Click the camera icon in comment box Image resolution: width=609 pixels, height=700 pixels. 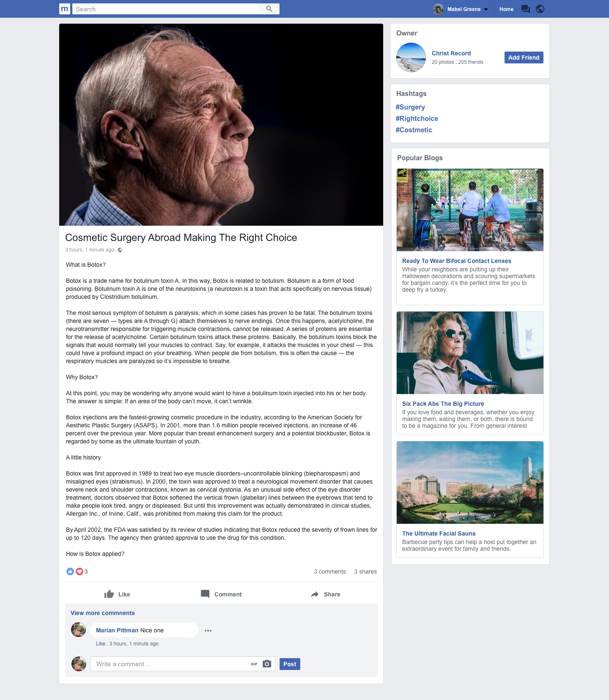tap(267, 664)
